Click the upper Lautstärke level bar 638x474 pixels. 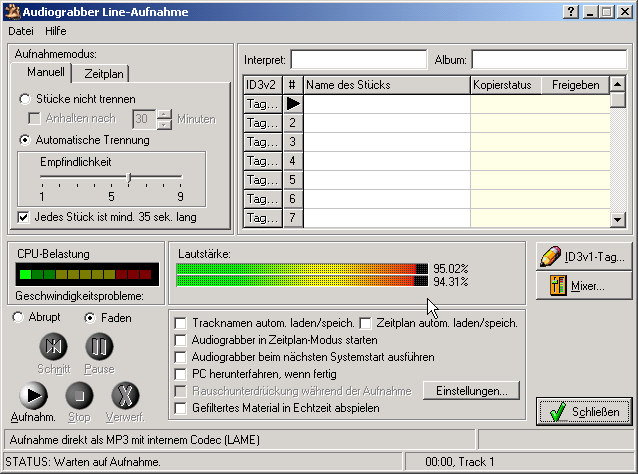302,269
